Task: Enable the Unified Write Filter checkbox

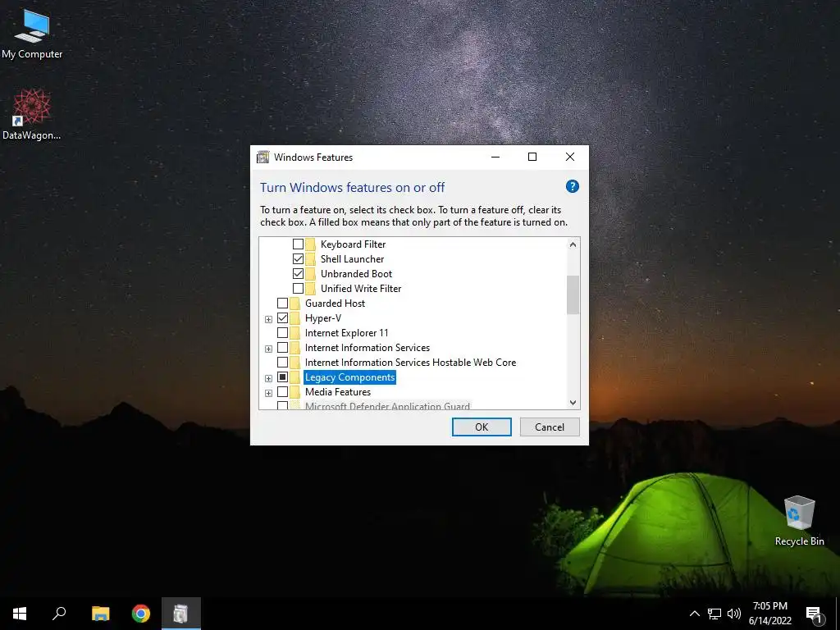Action: [298, 289]
